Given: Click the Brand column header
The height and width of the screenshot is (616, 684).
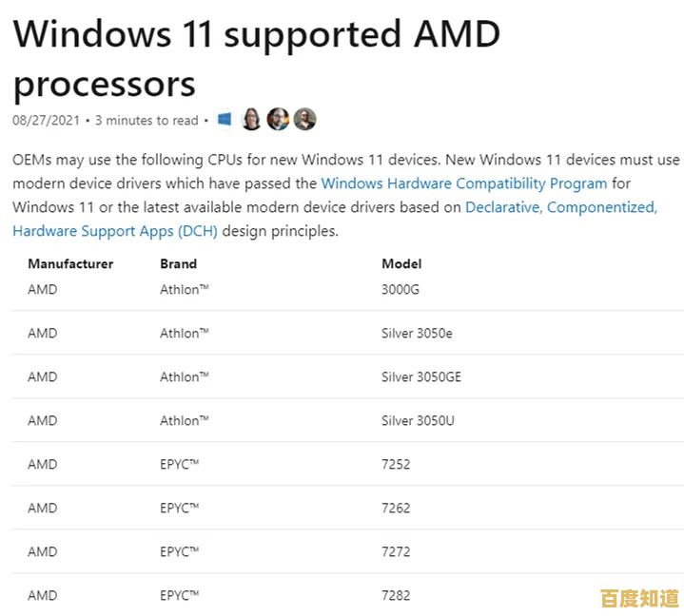Looking at the screenshot, I should [178, 263].
